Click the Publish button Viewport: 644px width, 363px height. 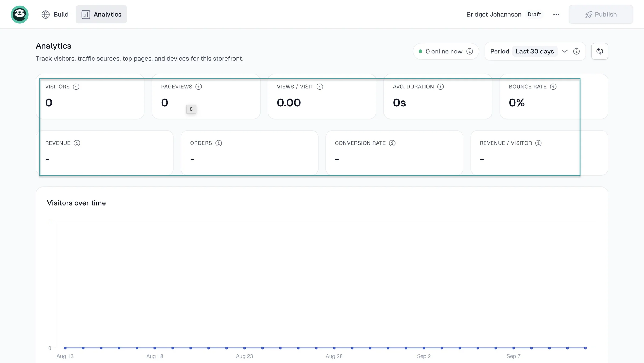pos(601,15)
